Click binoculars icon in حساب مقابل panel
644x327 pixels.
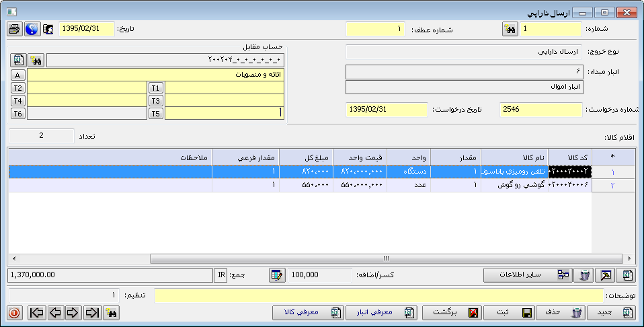click(36, 61)
